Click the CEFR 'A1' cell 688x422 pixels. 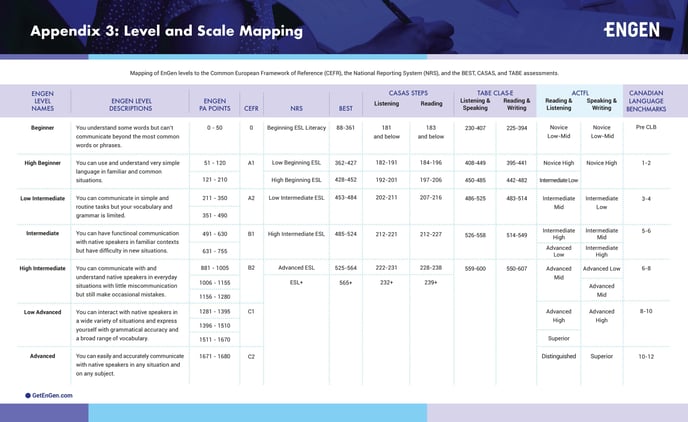coord(251,163)
